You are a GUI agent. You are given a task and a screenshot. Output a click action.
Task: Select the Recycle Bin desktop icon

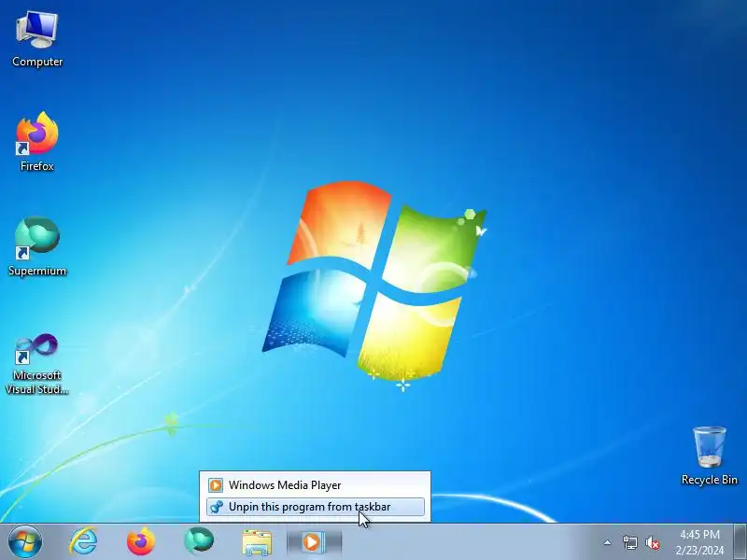point(710,455)
